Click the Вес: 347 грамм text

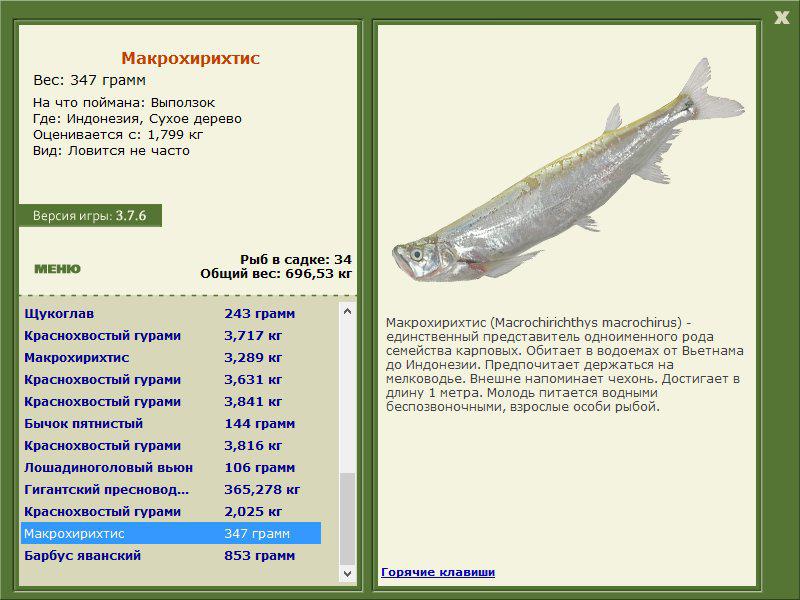(89, 80)
